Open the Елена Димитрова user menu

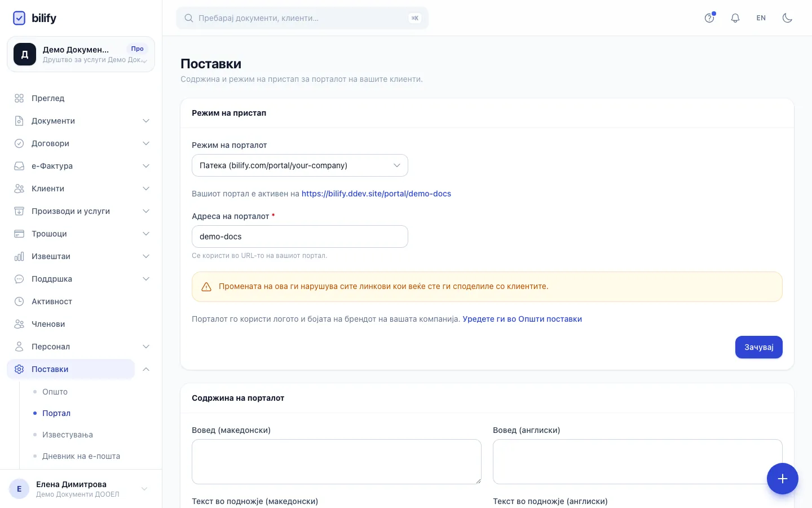81,489
